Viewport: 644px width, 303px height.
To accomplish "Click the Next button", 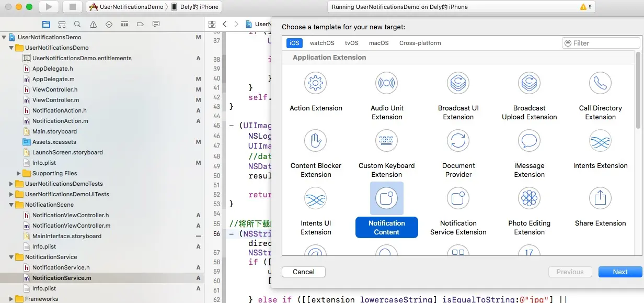I will point(620,272).
